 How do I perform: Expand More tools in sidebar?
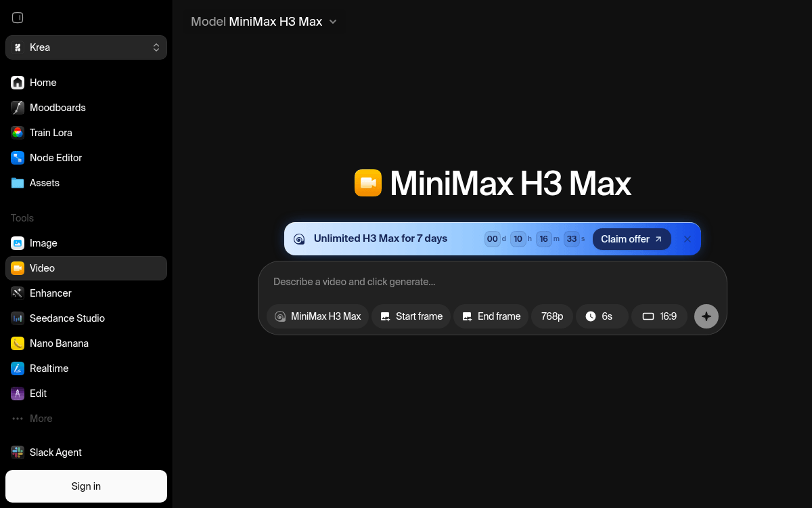[86, 419]
